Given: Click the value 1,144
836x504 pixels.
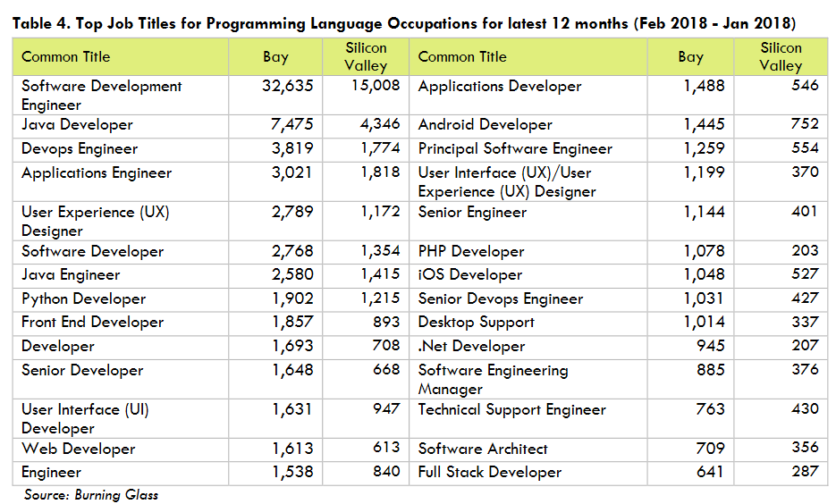Looking at the screenshot, I should click(x=704, y=212).
